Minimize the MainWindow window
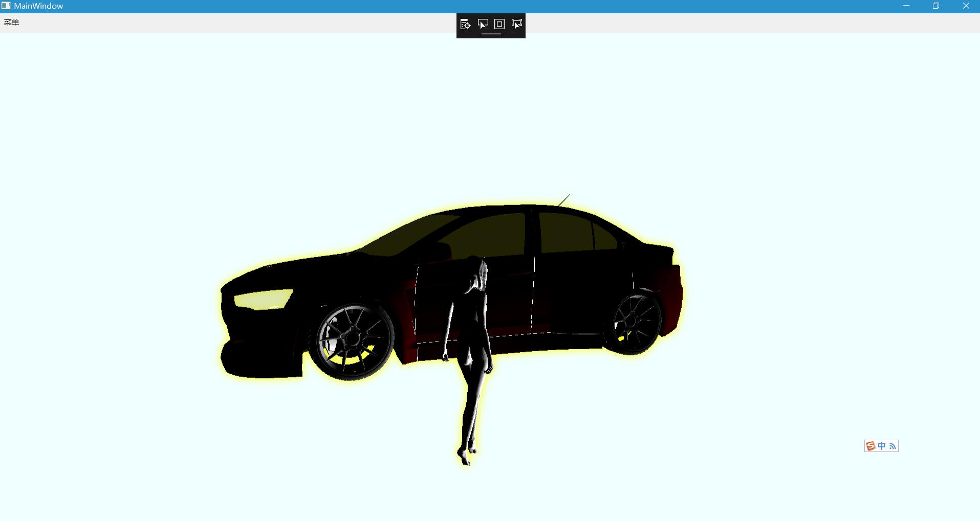 tap(906, 6)
